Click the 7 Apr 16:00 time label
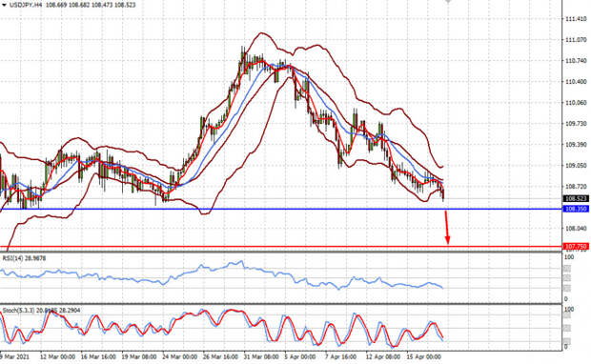Screen dimensions: 591x364 340,356
